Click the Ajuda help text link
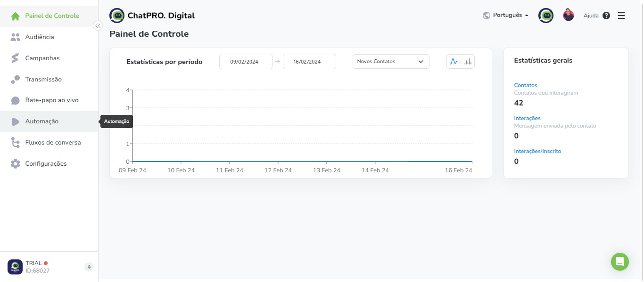The height and width of the screenshot is (282, 644). click(591, 16)
